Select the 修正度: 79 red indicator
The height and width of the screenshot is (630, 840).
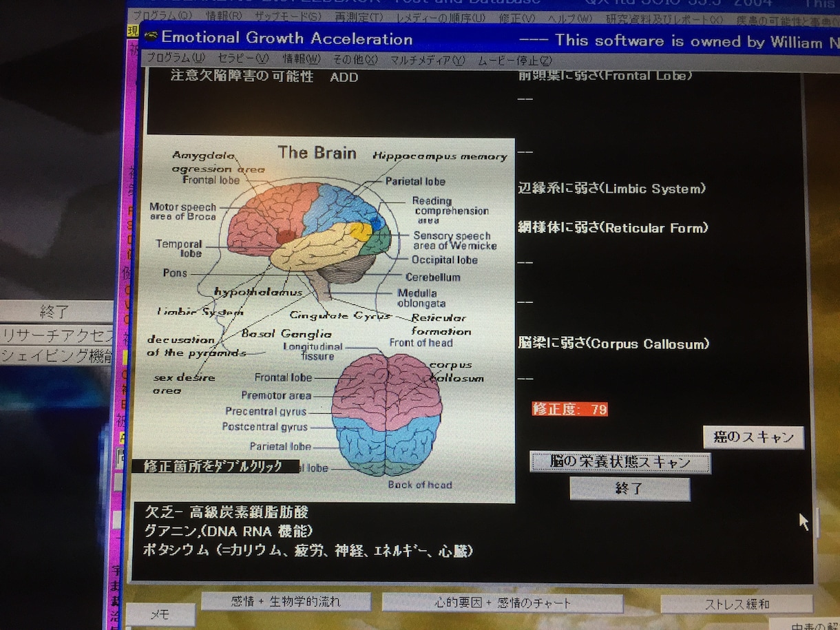click(x=570, y=410)
